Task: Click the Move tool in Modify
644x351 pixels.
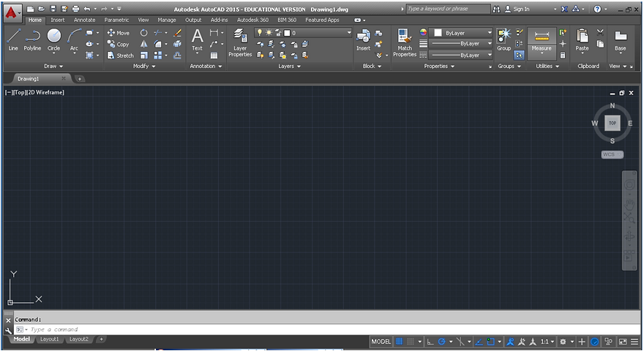Action: click(x=119, y=33)
